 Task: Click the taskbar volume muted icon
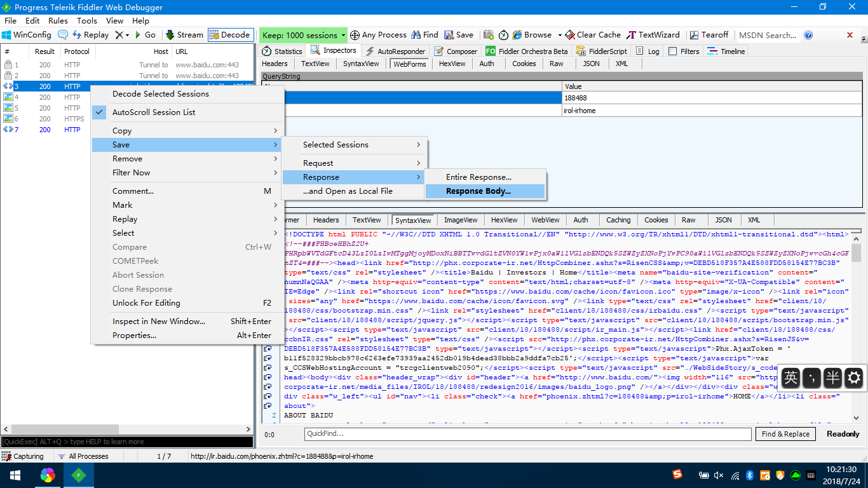click(x=719, y=475)
